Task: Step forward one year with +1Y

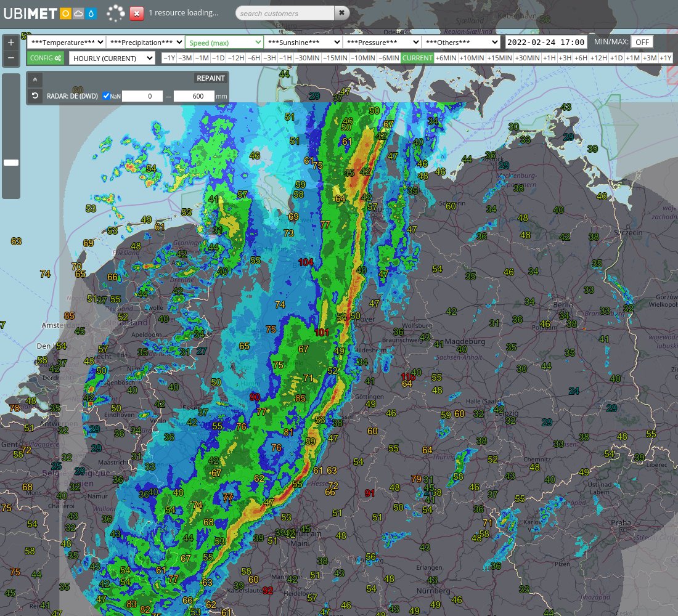Action: (666, 58)
